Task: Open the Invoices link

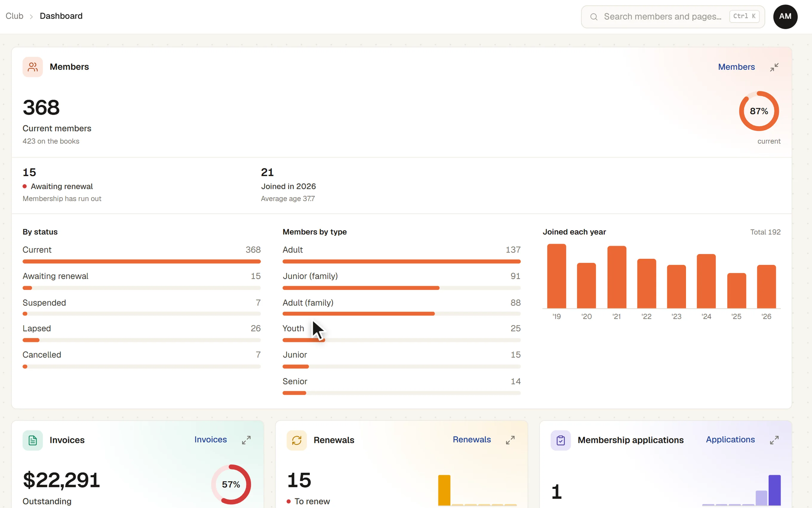Action: pos(210,440)
